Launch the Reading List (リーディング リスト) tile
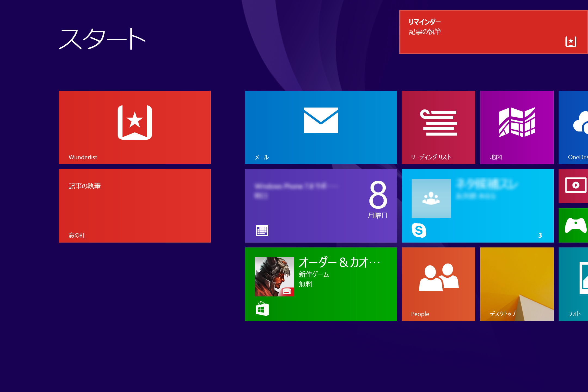 438,127
